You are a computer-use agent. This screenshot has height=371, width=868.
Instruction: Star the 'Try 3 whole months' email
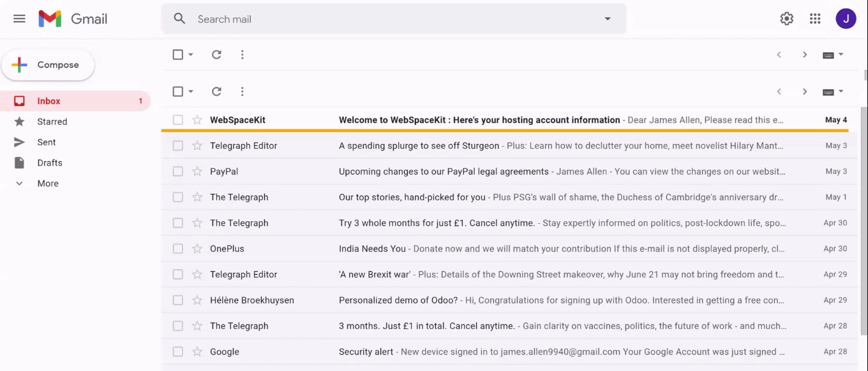tap(197, 223)
